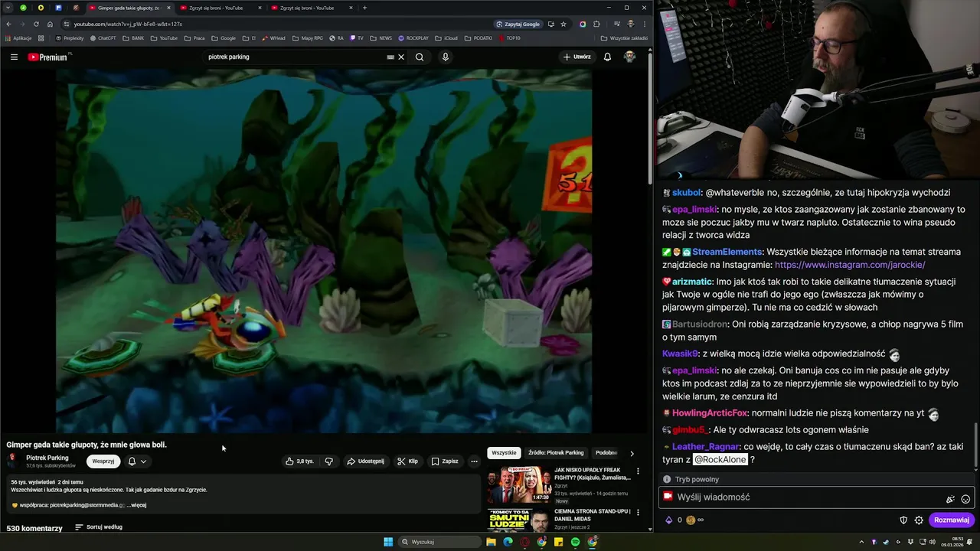Select the Źródło: Piotrek Parking chip

pos(556,453)
